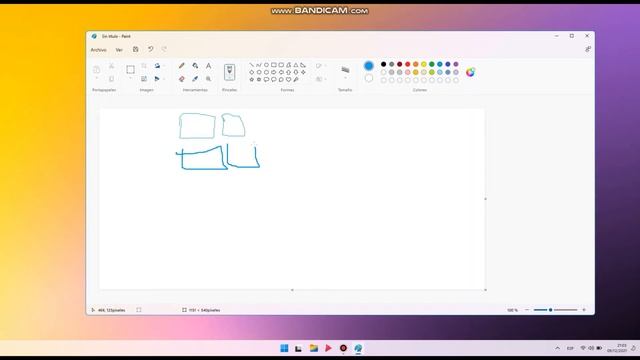Select the Pencil tool

[182, 66]
